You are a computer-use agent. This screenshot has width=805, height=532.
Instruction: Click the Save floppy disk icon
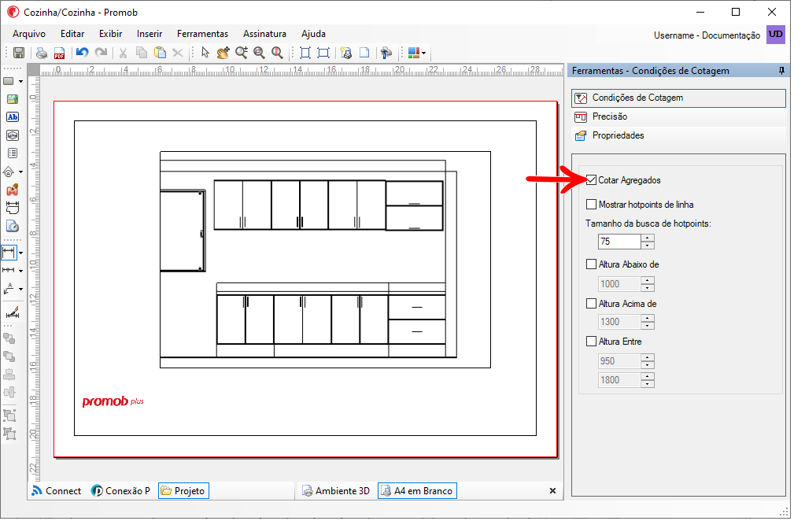click(19, 54)
